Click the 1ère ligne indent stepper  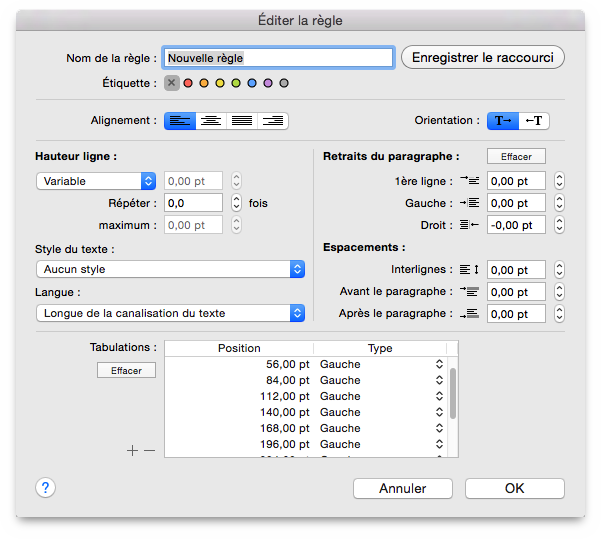click(559, 181)
